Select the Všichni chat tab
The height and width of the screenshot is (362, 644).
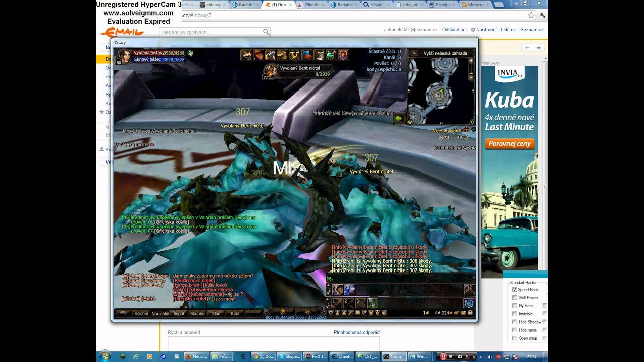point(141,313)
